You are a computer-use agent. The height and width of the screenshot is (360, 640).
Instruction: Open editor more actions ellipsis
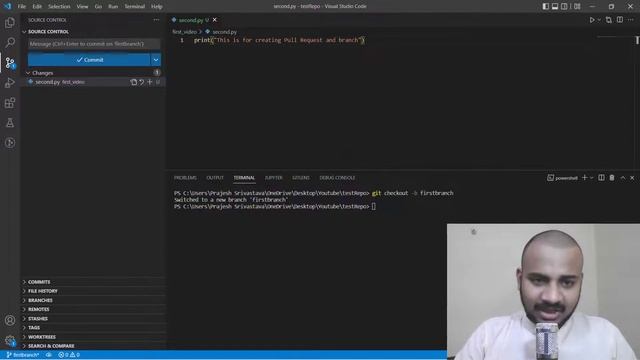coord(631,20)
